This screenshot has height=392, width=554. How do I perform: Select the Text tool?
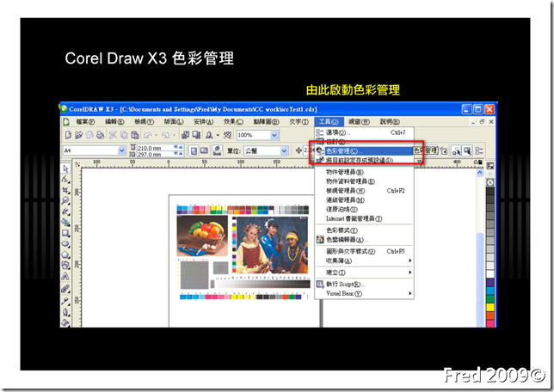(x=65, y=276)
